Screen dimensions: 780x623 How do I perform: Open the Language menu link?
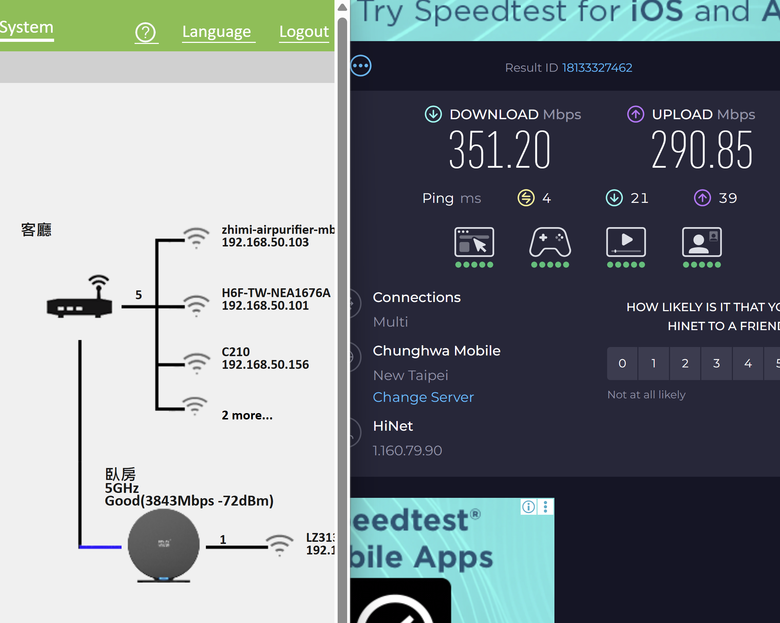click(x=216, y=32)
